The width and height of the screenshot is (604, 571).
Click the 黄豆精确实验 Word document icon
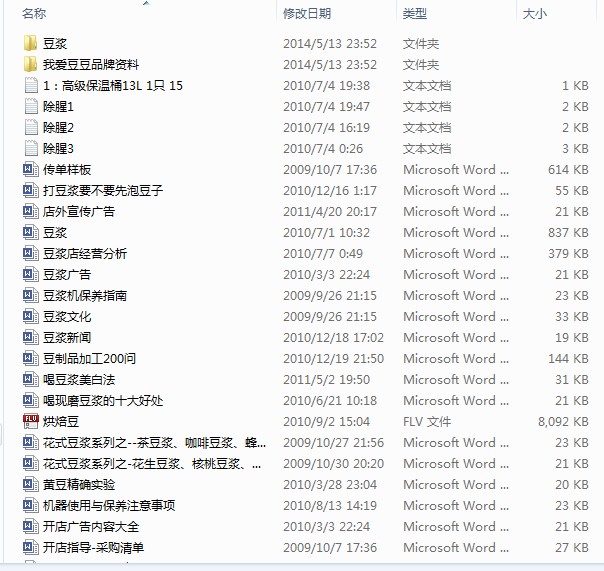[x=30, y=485]
